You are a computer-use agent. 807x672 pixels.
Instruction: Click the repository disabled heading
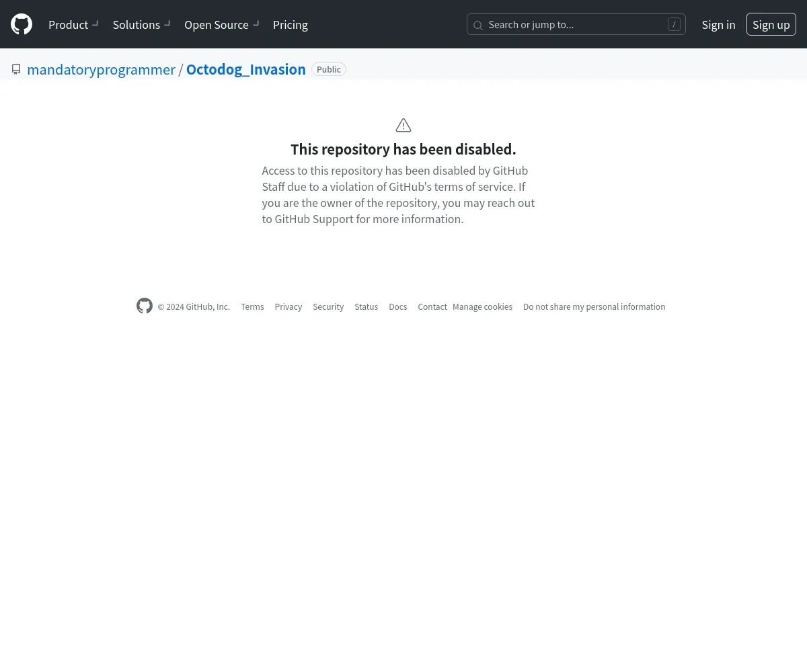tap(403, 149)
